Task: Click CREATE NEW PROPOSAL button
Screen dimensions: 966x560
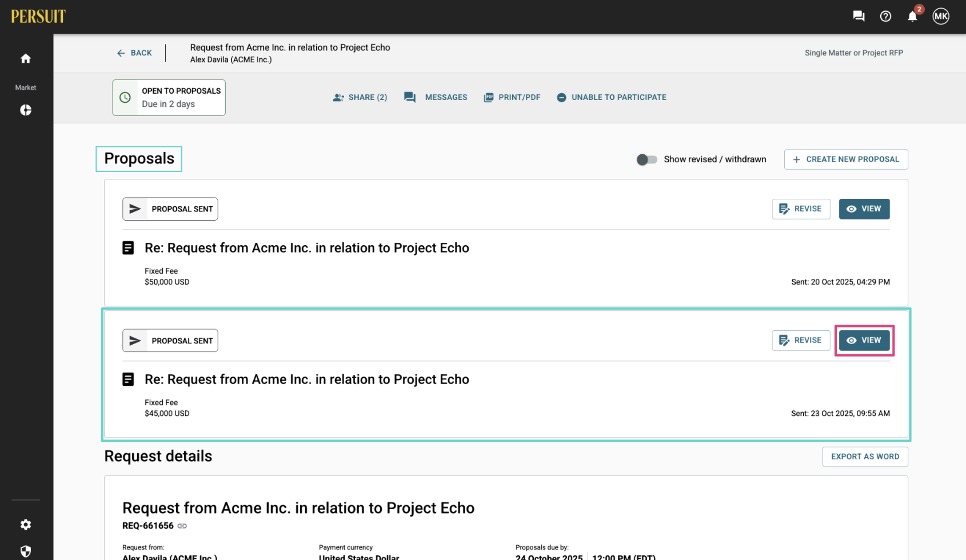Action: point(846,159)
